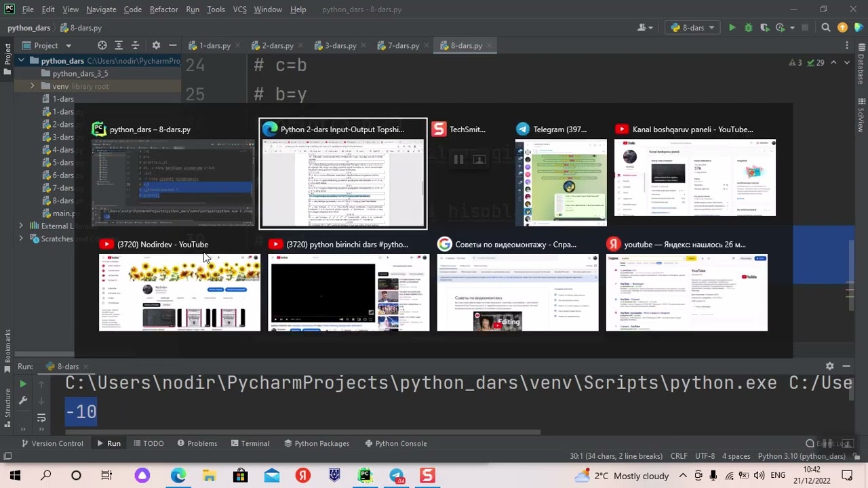Click the Run console horizontal scrollbar
The width and height of the screenshot is (868, 488).
click(302, 432)
